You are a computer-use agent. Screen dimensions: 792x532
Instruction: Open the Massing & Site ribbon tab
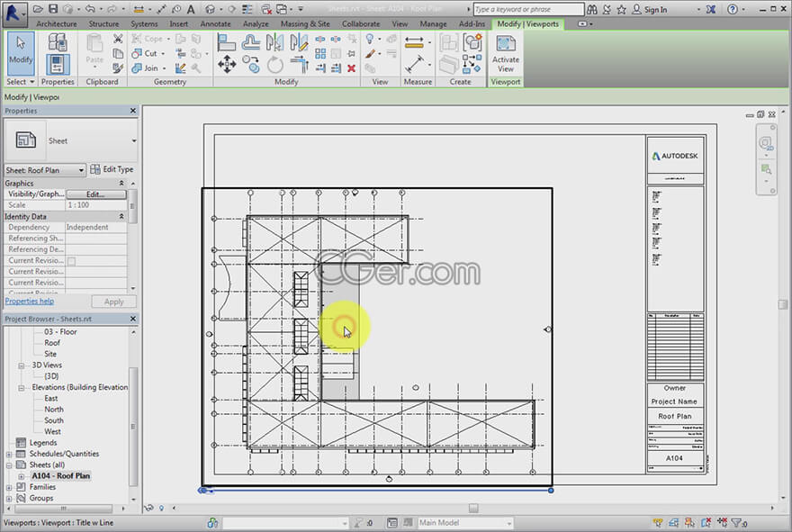(x=305, y=23)
